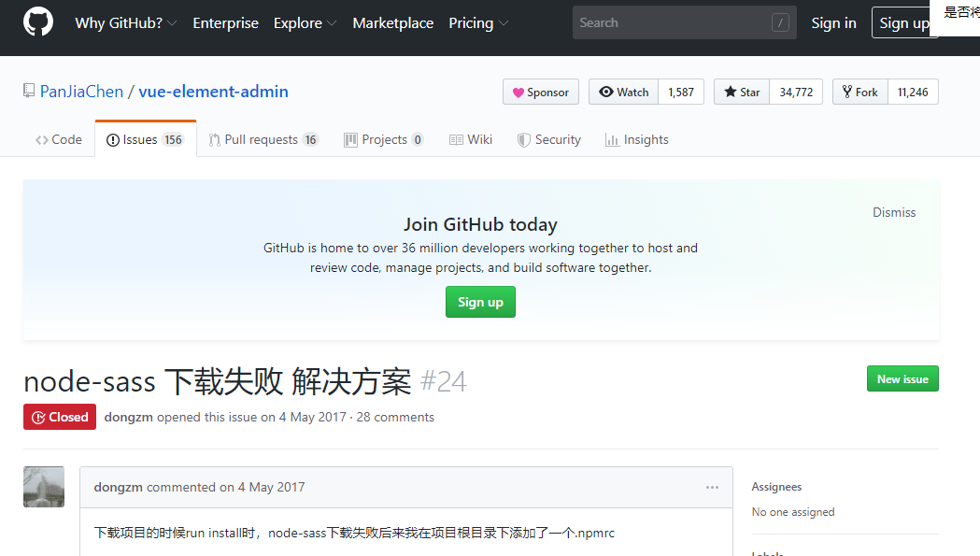This screenshot has height=556, width=980.
Task: Dismiss the Join GitHub today banner
Action: tap(894, 213)
